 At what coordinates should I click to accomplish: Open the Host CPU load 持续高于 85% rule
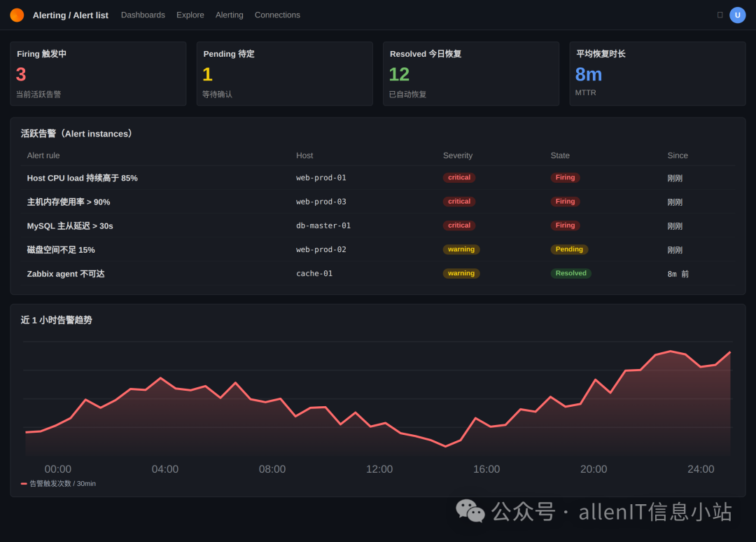tap(83, 178)
